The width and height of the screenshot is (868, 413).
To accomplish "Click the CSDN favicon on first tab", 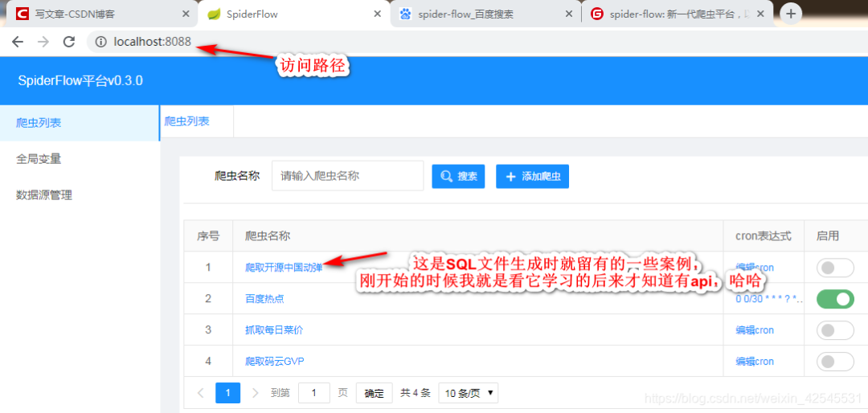I will point(22,14).
